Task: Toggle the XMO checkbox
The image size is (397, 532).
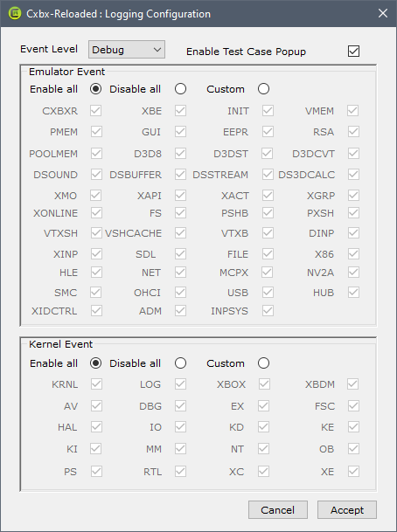Action: point(96,196)
